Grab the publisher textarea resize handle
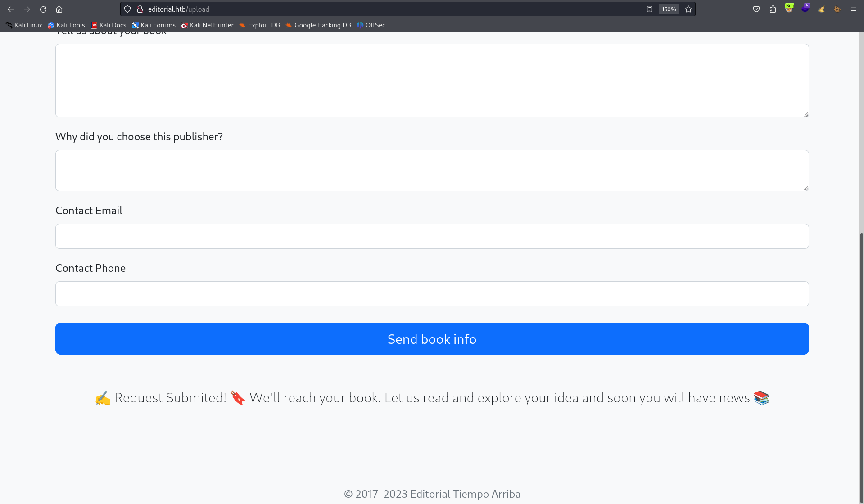 [806, 188]
